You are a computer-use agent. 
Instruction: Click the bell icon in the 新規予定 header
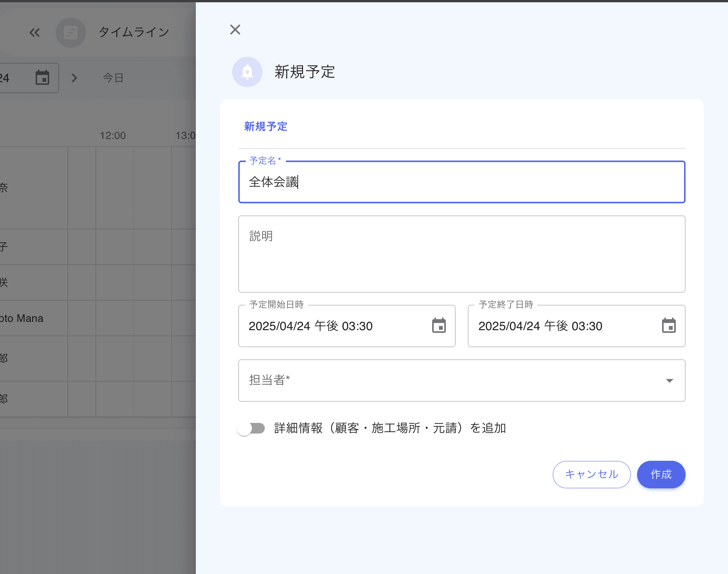click(247, 72)
